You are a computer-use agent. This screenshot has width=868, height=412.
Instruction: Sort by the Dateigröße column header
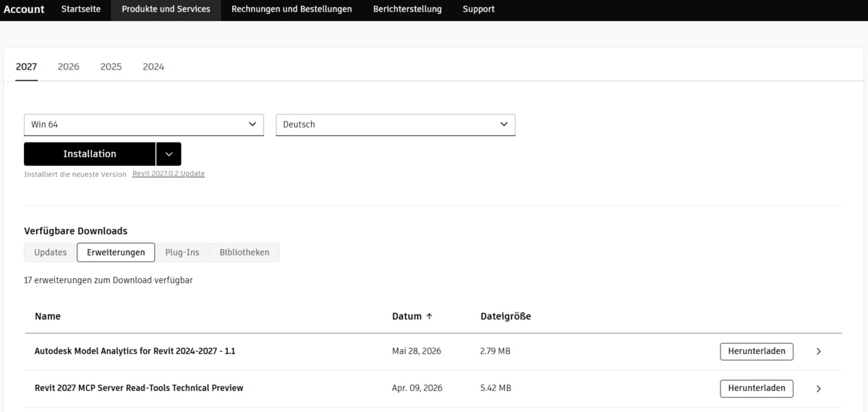506,316
